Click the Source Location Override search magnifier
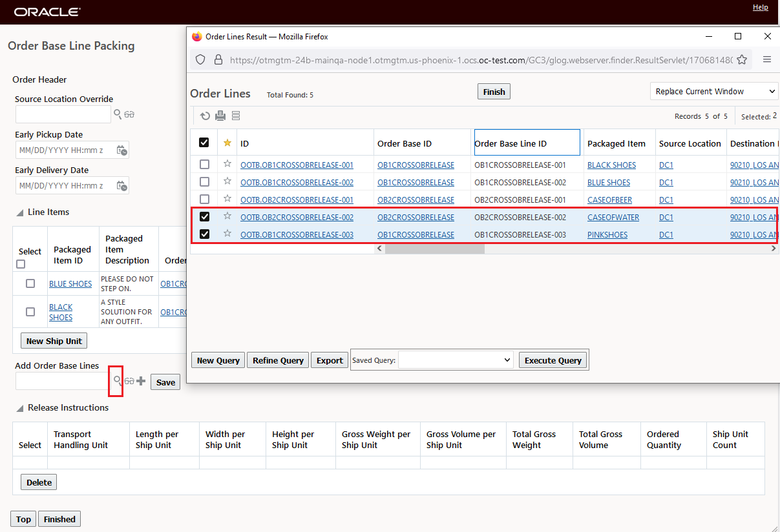 (118, 114)
